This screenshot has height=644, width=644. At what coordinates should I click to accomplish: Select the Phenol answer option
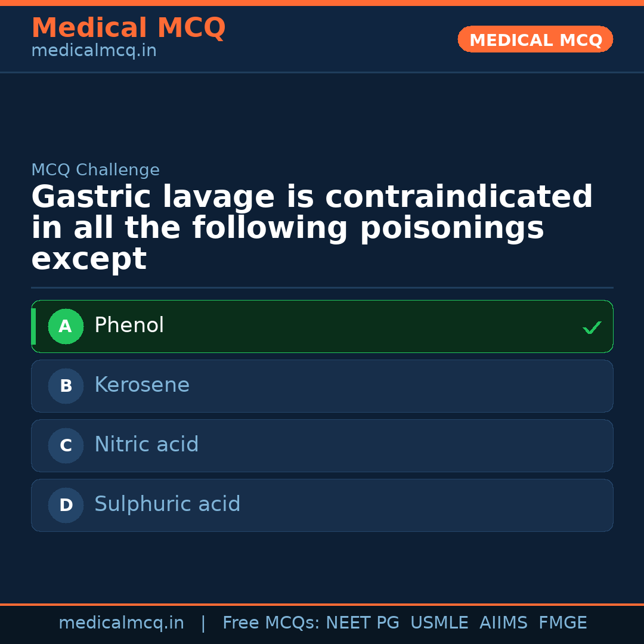322,326
